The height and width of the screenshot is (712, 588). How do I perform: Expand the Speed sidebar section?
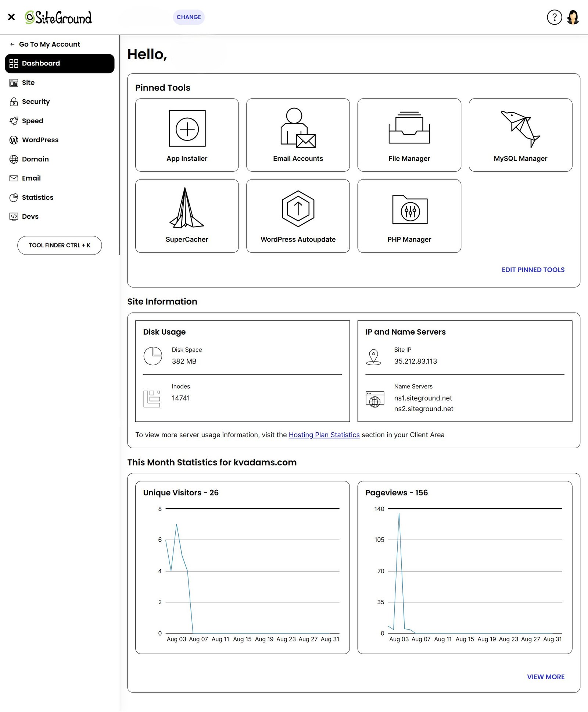coord(32,121)
